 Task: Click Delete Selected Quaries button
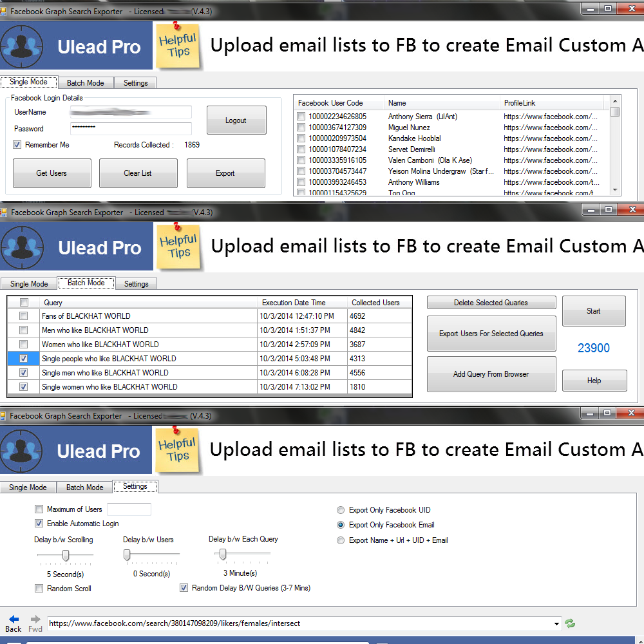point(491,303)
